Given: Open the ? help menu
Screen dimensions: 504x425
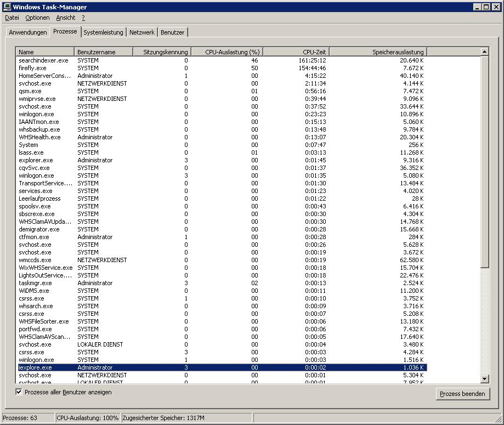Looking at the screenshot, I should [x=83, y=18].
